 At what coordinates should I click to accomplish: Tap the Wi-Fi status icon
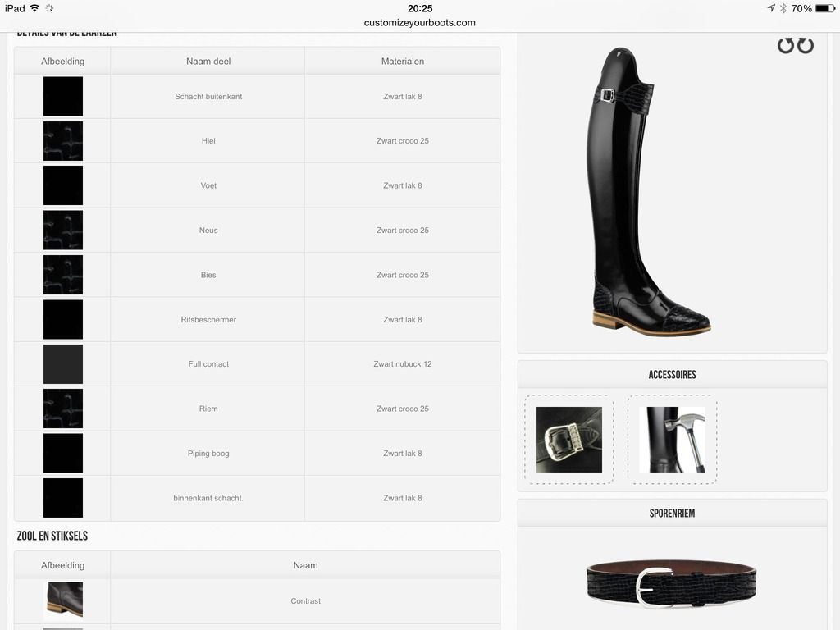tap(34, 8)
